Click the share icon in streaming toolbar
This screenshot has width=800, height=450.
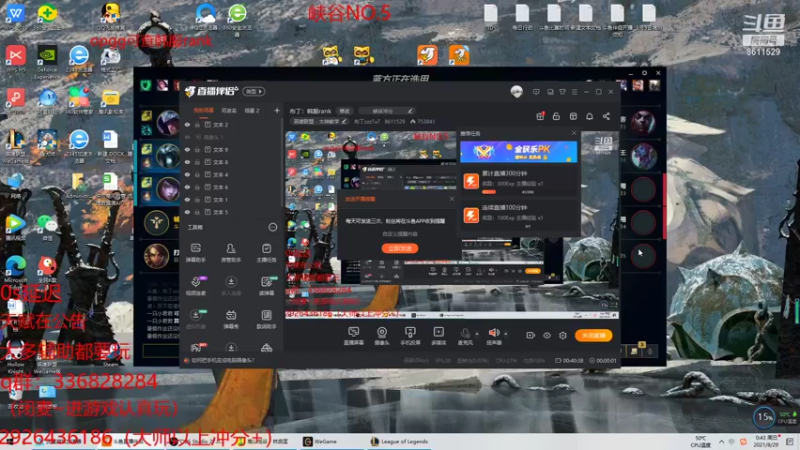coord(606,116)
